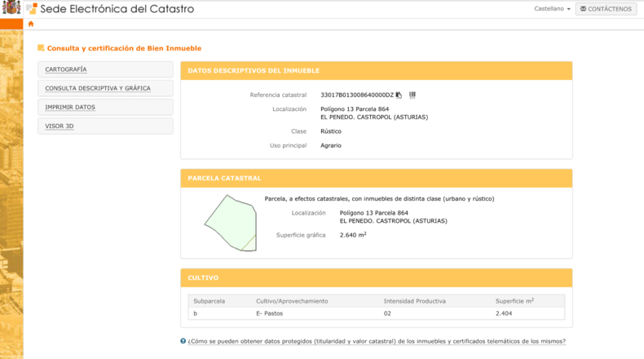Click the parcel shape map thumbnail

231,223
